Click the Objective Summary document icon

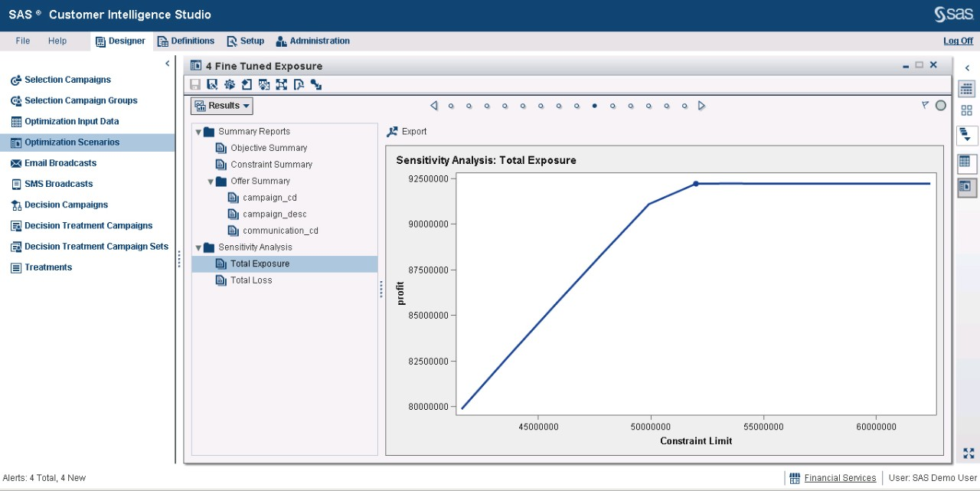pyautogui.click(x=221, y=149)
